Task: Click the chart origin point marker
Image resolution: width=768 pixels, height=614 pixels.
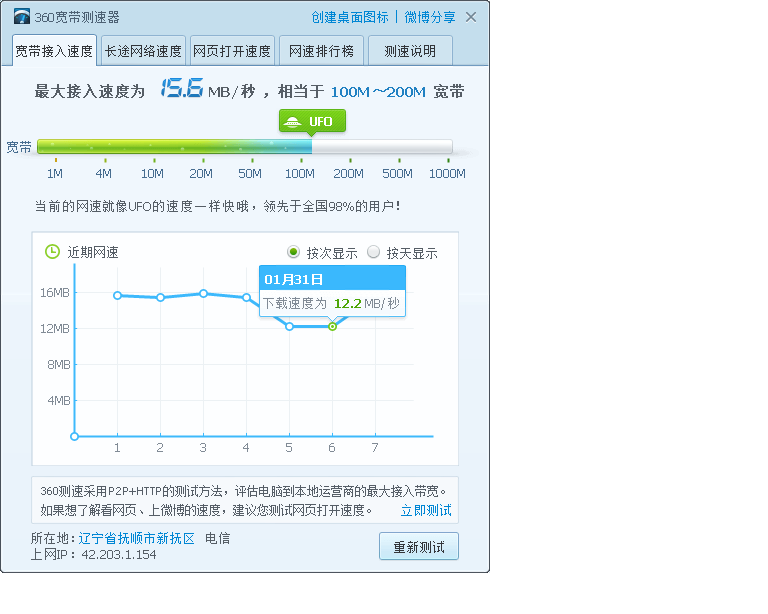Action: [x=74, y=436]
